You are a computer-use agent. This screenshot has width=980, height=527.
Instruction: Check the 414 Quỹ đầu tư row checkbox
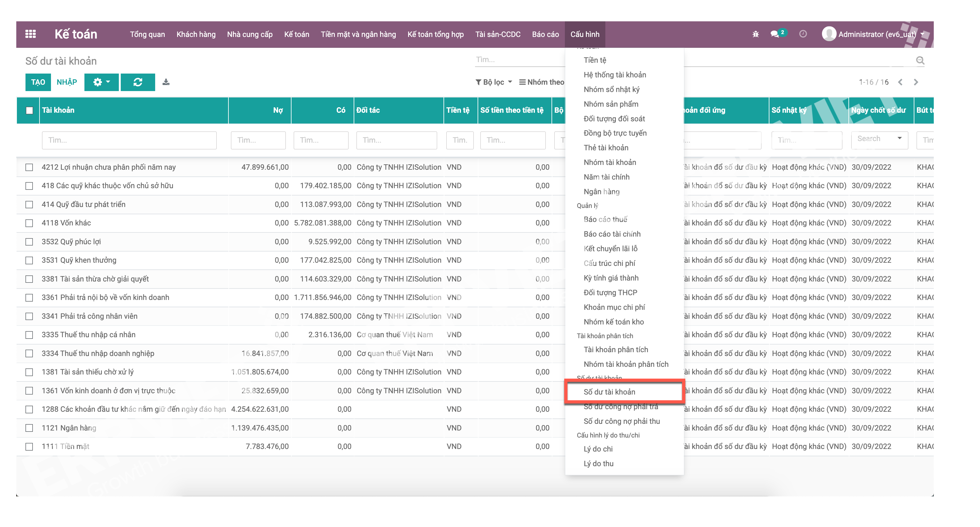click(x=29, y=204)
